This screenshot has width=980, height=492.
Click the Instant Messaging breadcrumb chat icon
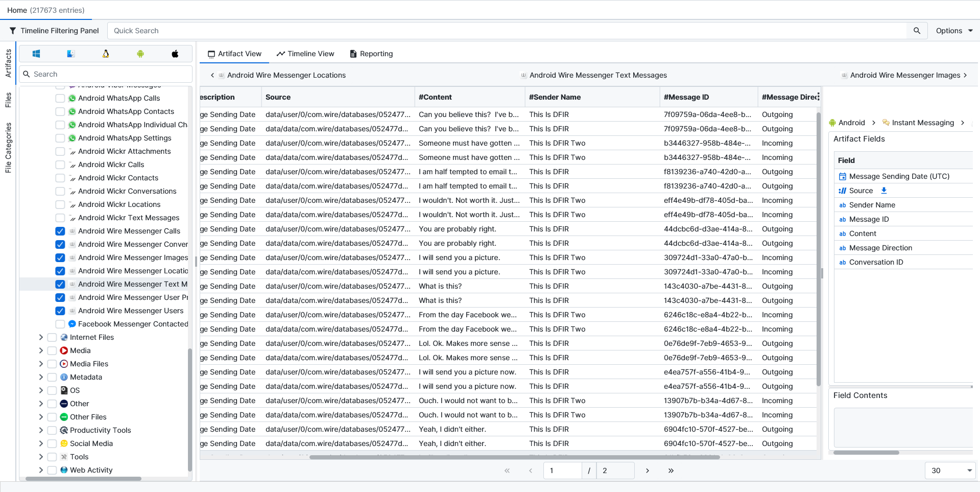pyautogui.click(x=886, y=123)
